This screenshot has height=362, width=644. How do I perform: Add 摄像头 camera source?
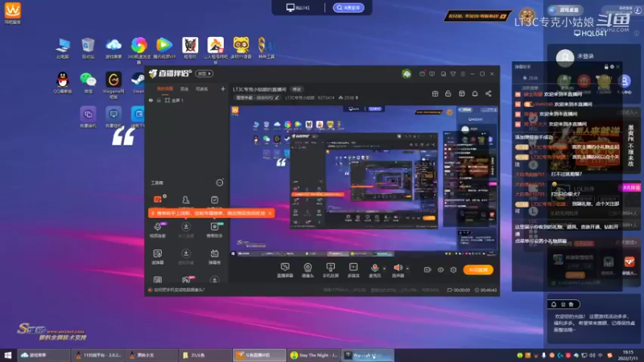coord(308,270)
